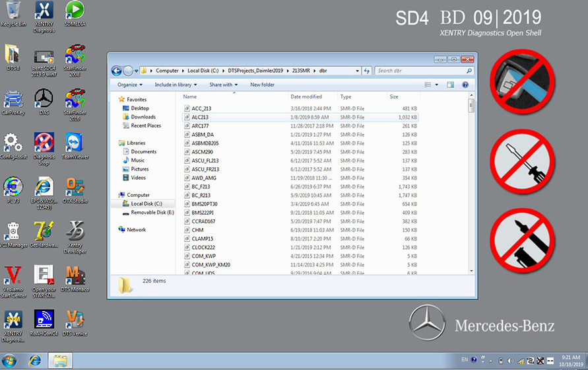Click DTSProjects_Daimler2019 in the address path

255,71
